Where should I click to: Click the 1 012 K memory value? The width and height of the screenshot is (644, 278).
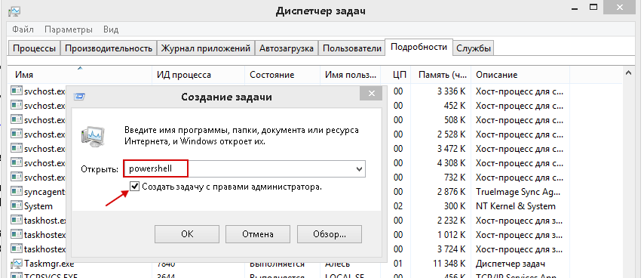[x=451, y=235]
